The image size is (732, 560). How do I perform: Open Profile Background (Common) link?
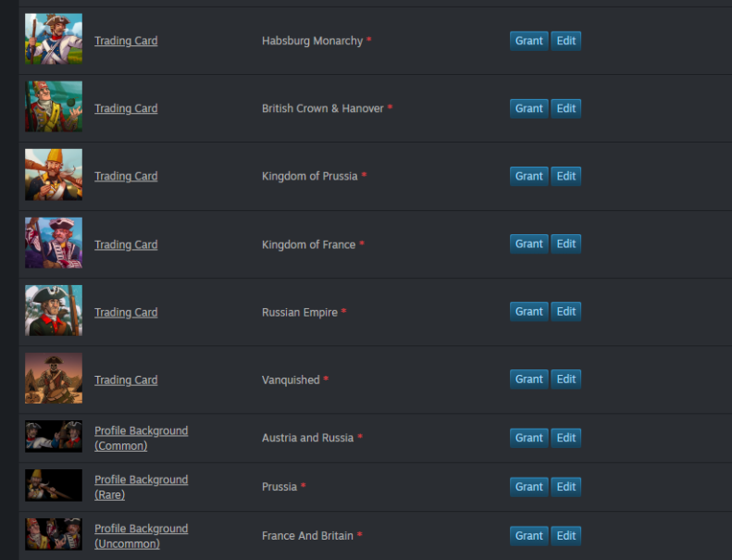point(141,438)
